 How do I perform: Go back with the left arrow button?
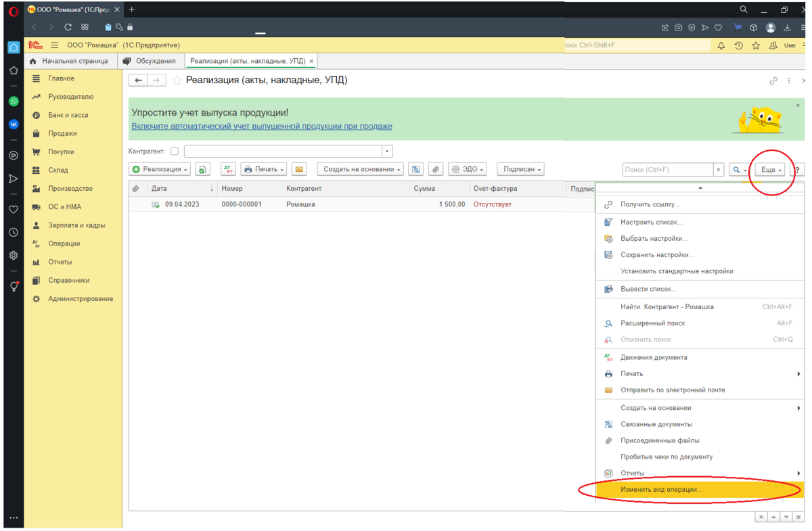coord(138,80)
